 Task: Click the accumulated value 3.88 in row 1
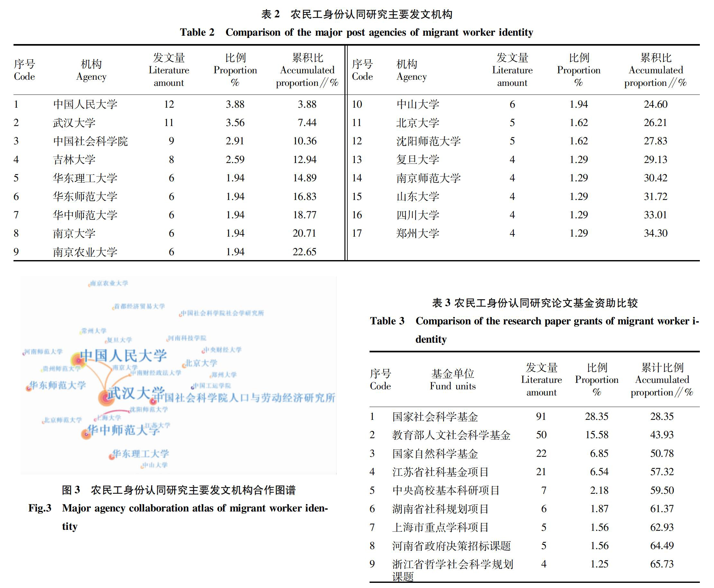(307, 104)
